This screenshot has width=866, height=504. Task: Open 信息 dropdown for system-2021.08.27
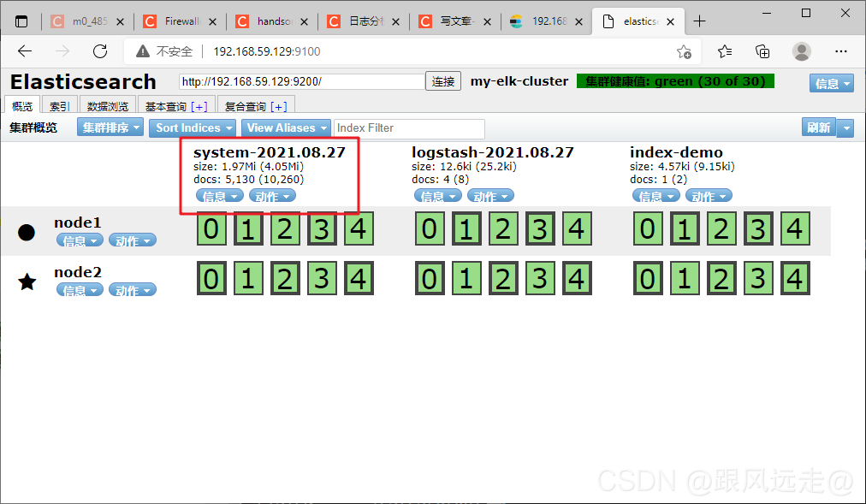[219, 196]
